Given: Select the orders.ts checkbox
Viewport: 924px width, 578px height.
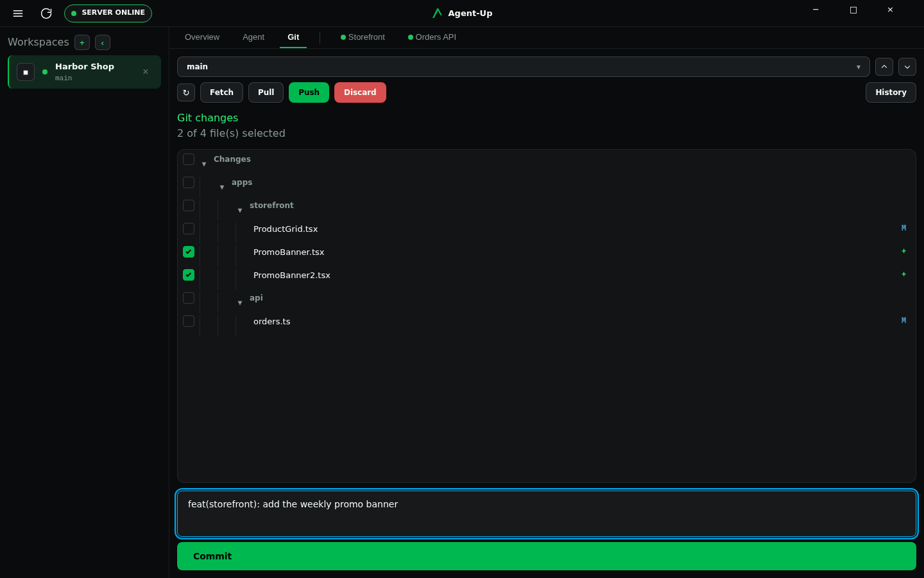Looking at the screenshot, I should click(x=189, y=321).
